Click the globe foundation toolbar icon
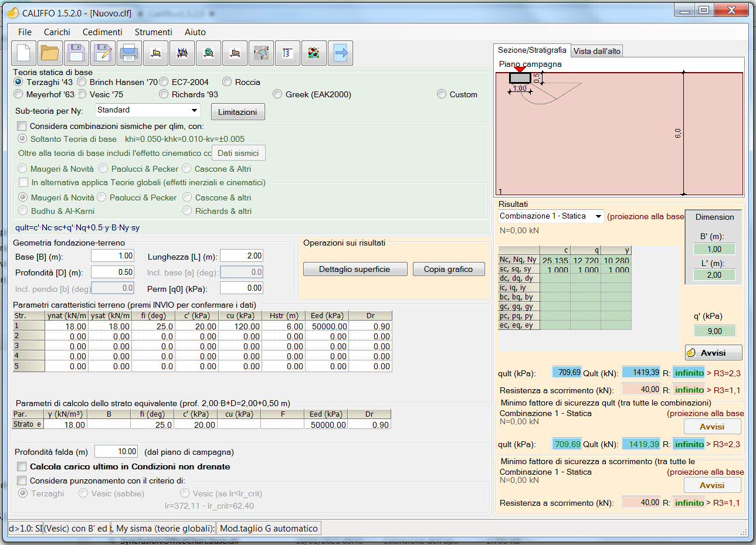 208,53
